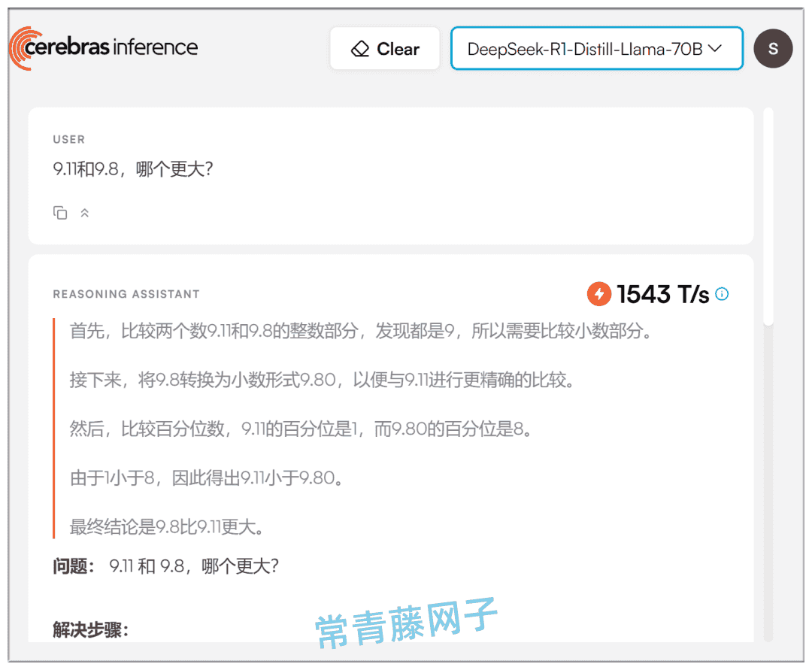Open the user avatar S menu
This screenshot has height=670, width=812.
[773, 49]
